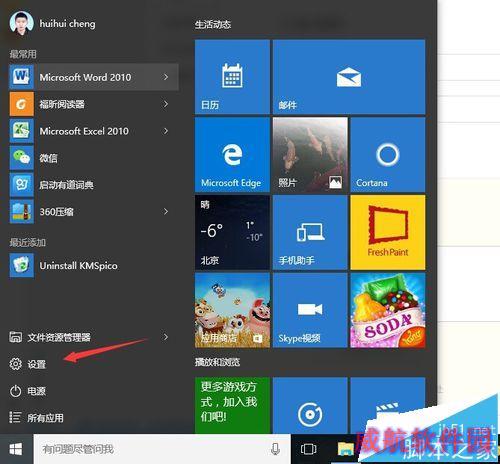Open the Fresh Paint tile
Image resolution: width=500 pixels, height=464 pixels.
click(388, 232)
